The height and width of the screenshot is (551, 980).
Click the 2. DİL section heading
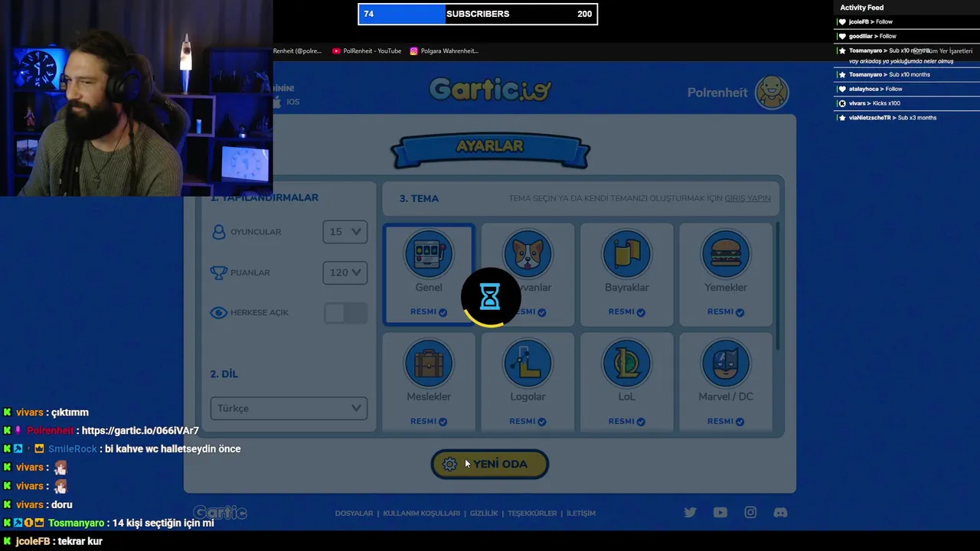(x=224, y=374)
